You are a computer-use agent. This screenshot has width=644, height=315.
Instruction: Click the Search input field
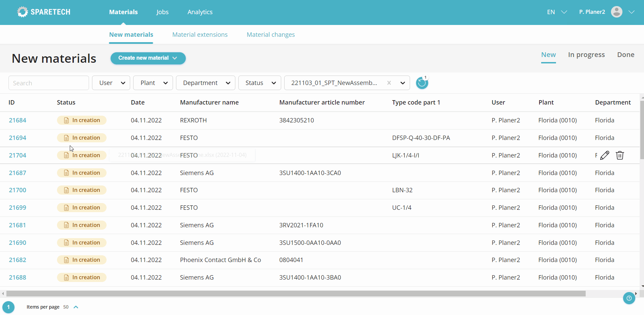pos(49,83)
